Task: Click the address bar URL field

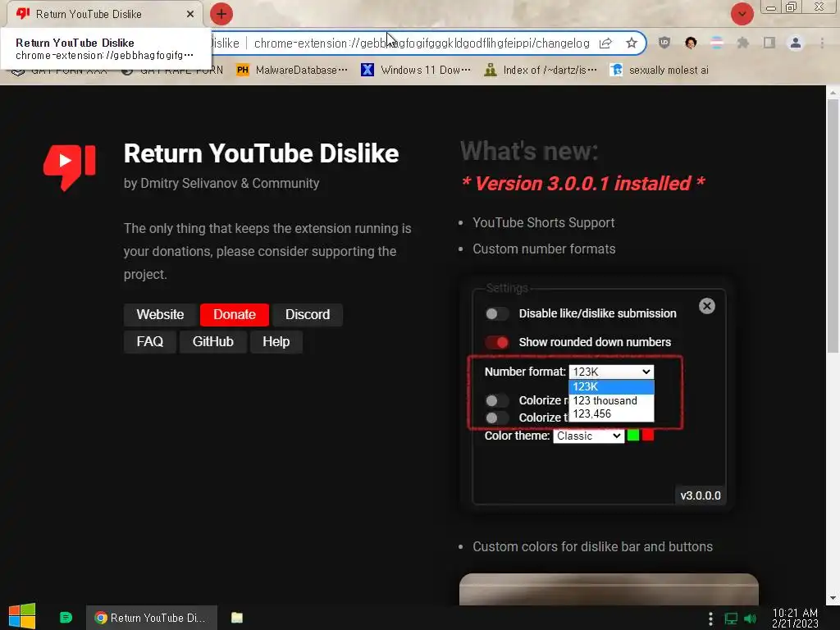Action: coord(422,43)
